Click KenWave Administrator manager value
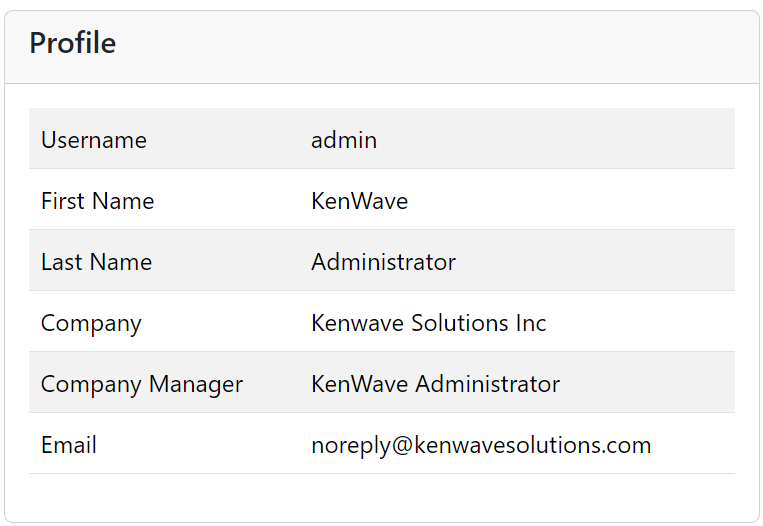Screen dimensions: 763x526 pyautogui.click(x=435, y=384)
